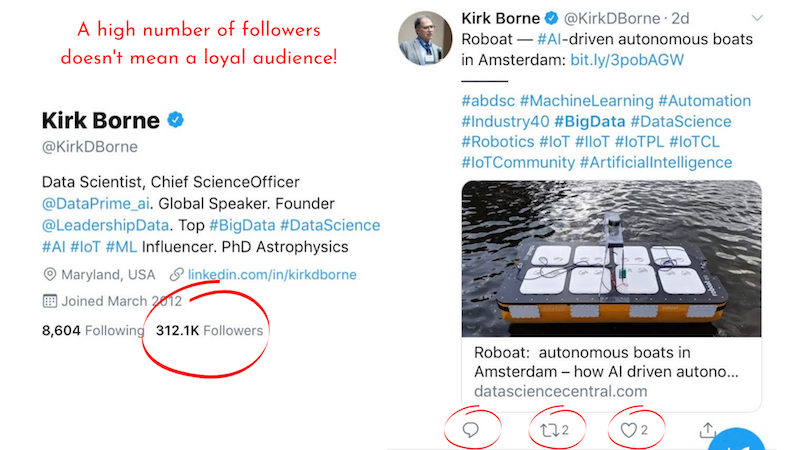This screenshot has width=800, height=450.
Task: Click the retweet icon under the tweet
Action: point(547,430)
